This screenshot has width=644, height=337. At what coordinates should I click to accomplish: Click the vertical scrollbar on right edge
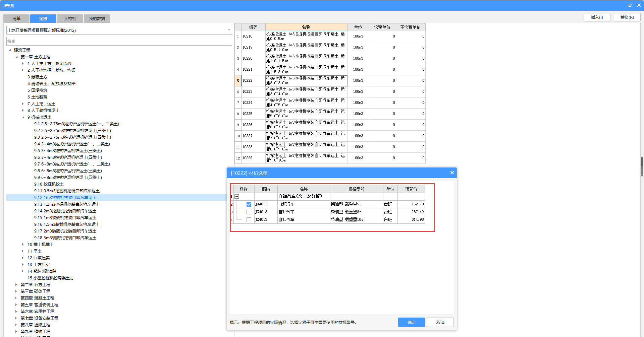click(x=642, y=166)
